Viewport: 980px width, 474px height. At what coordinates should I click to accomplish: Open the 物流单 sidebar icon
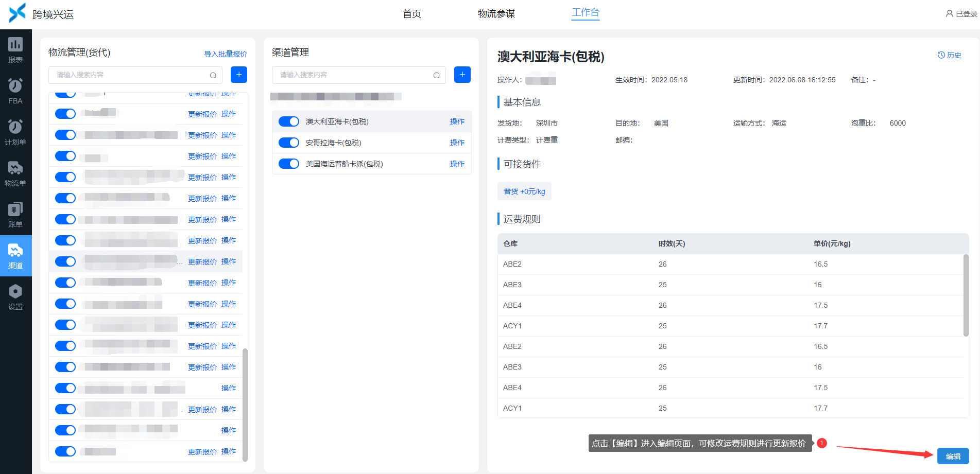[x=15, y=174]
